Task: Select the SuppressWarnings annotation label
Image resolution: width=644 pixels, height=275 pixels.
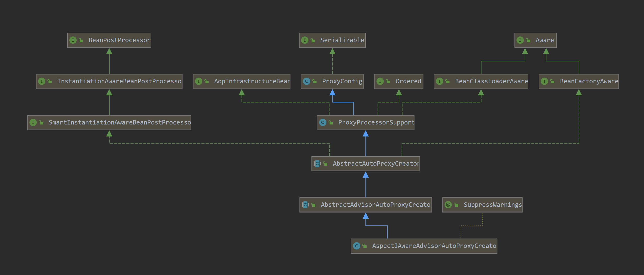Action: click(493, 205)
